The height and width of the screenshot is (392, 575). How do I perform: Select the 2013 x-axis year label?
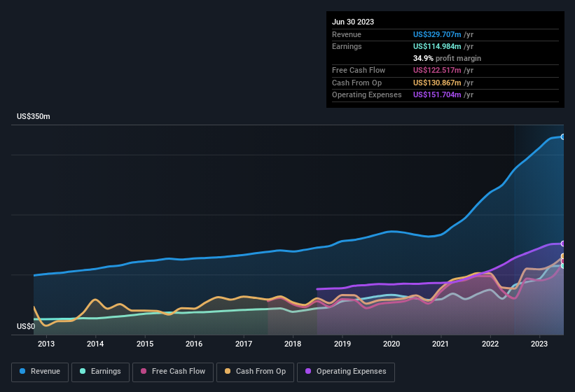[46, 344]
